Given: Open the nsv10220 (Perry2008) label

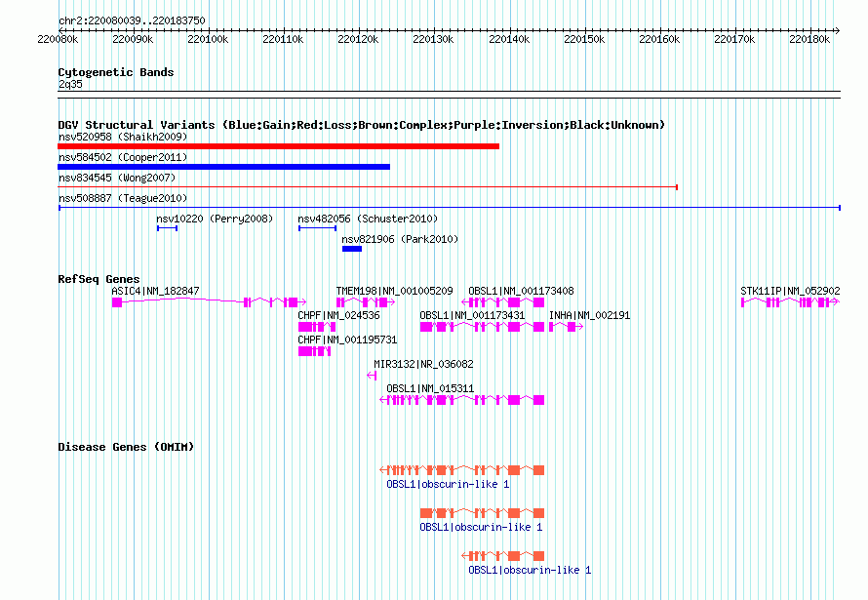Looking at the screenshot, I should [215, 219].
